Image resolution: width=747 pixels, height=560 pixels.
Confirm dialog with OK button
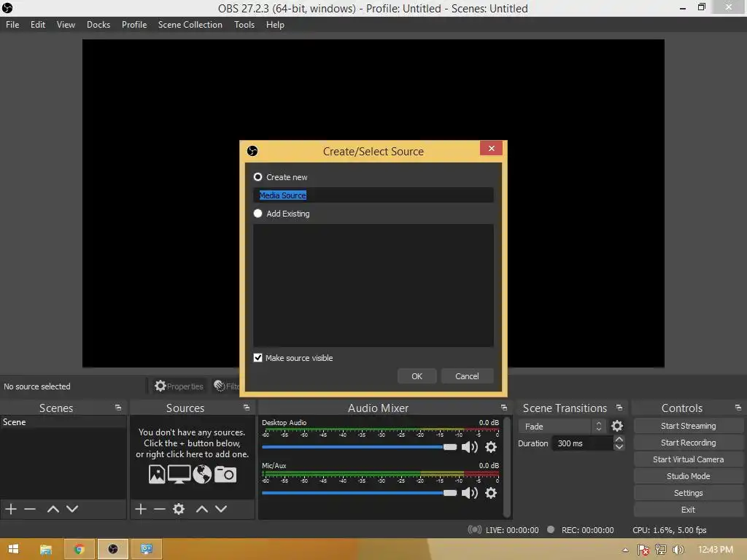[x=417, y=376]
